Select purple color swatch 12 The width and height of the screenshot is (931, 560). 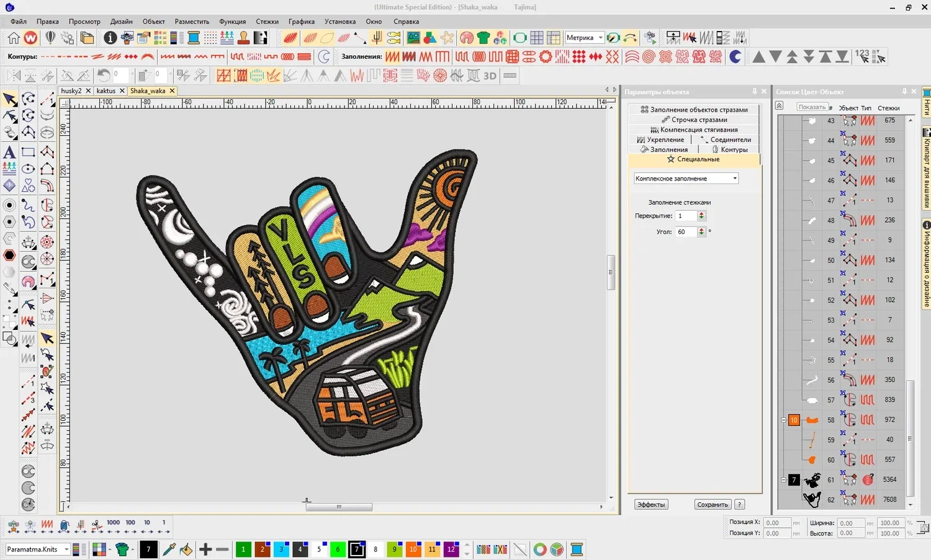point(451,549)
